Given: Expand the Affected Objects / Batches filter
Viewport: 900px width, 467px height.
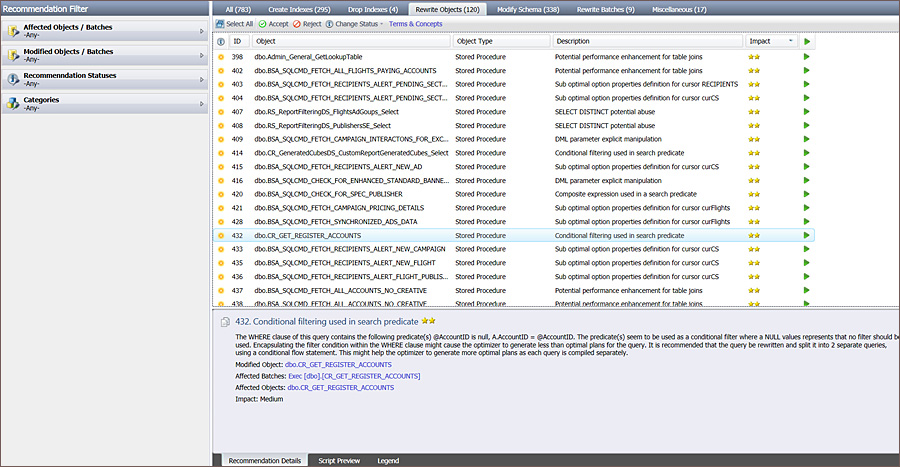Looking at the screenshot, I should pos(104,31).
